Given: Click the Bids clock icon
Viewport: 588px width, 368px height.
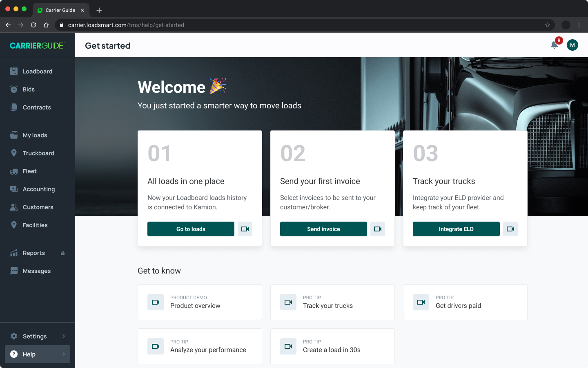Looking at the screenshot, I should coord(14,89).
